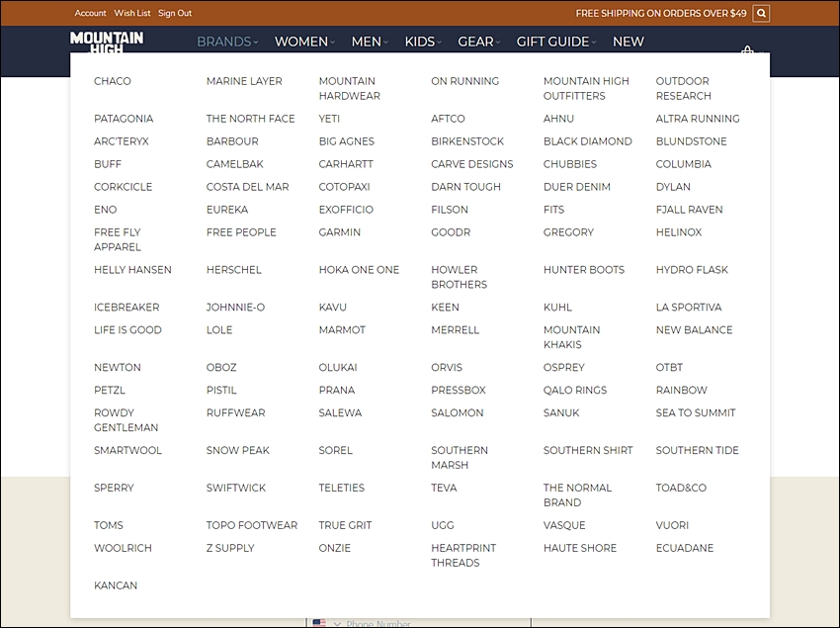Open the New menu item

pyautogui.click(x=628, y=42)
